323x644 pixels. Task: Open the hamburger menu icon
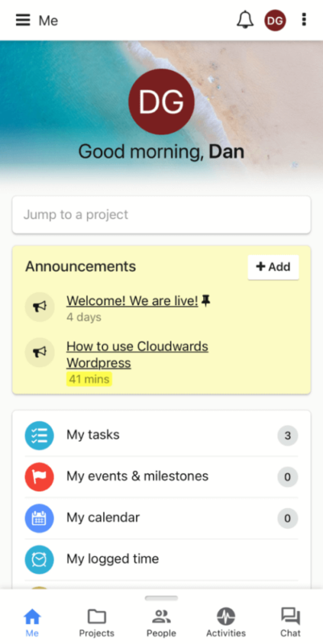(23, 20)
